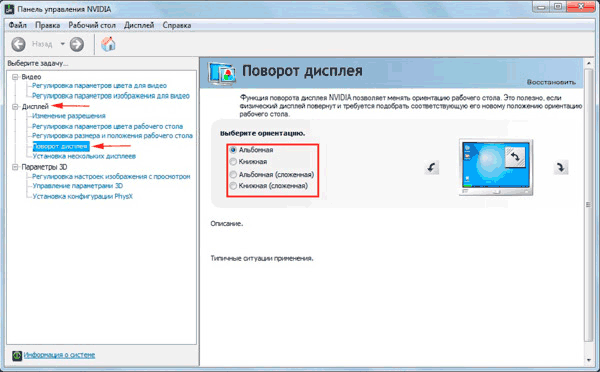Open Регулировка параметров цвета для видео

pyautogui.click(x=99, y=86)
